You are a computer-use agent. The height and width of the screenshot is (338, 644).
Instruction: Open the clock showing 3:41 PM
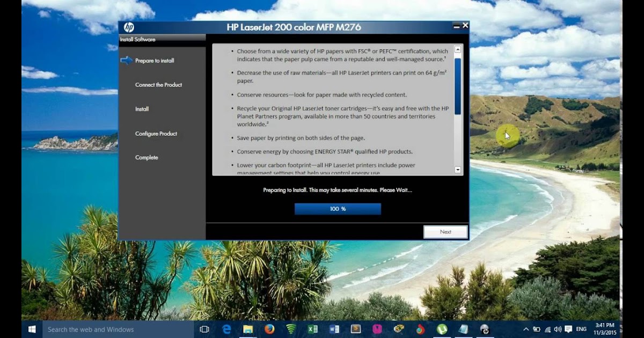pyautogui.click(x=604, y=329)
